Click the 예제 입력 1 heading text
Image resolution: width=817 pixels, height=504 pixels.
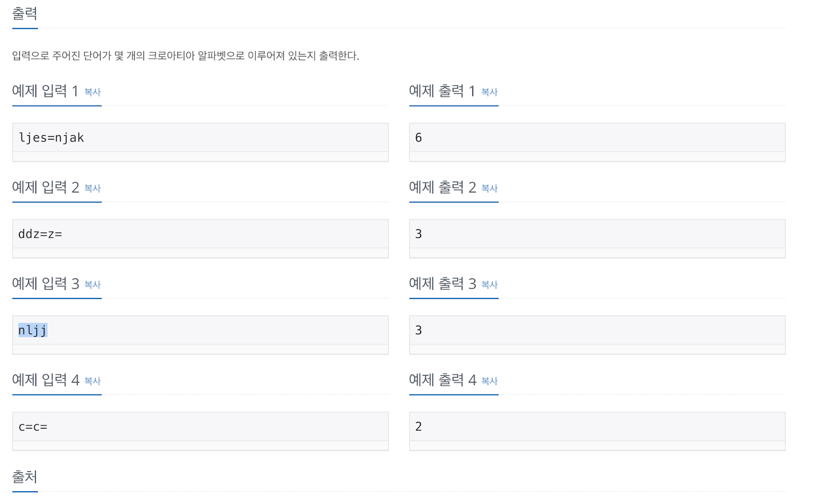point(45,91)
